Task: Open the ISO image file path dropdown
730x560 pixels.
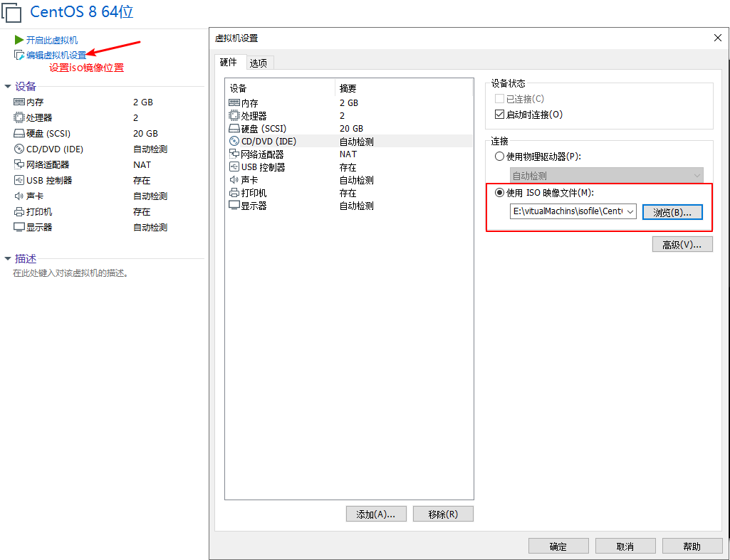Action: point(630,211)
